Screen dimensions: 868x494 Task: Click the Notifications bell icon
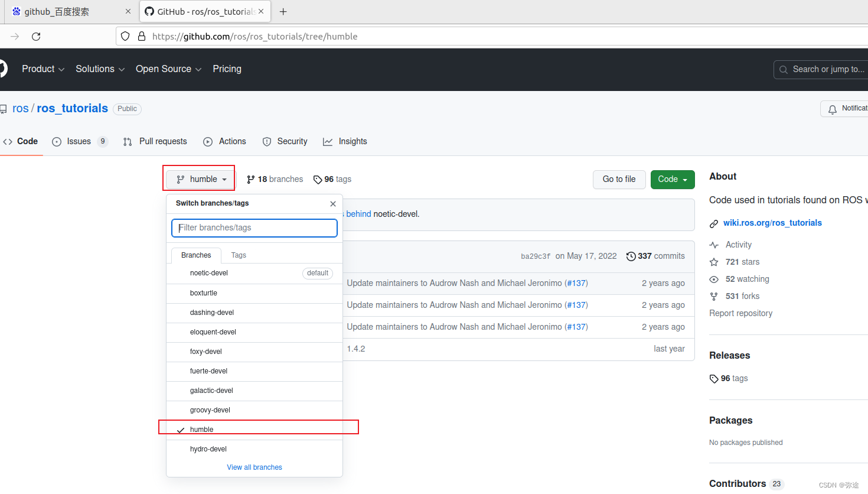coord(833,109)
